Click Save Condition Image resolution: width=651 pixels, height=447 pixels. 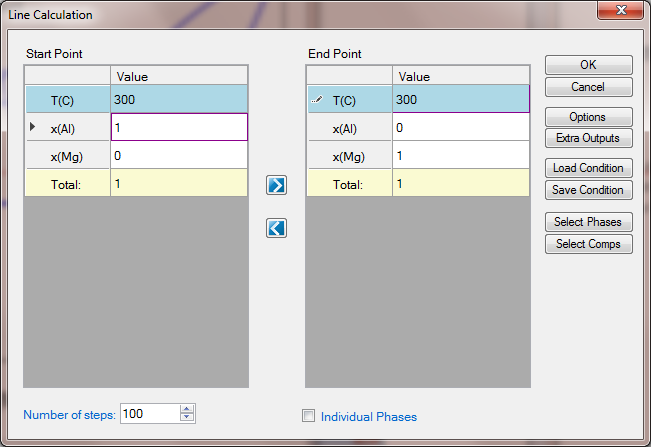click(x=588, y=190)
